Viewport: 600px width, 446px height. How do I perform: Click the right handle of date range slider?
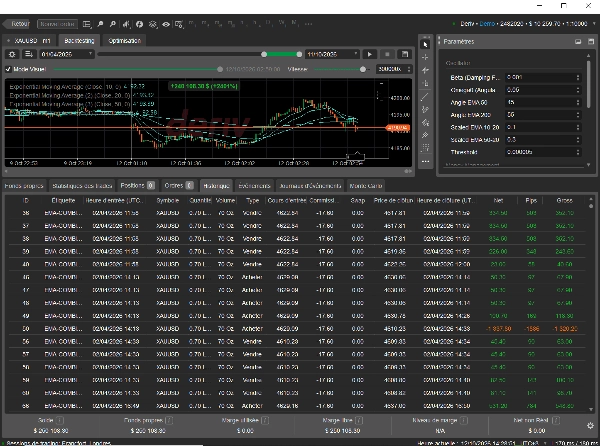click(299, 54)
